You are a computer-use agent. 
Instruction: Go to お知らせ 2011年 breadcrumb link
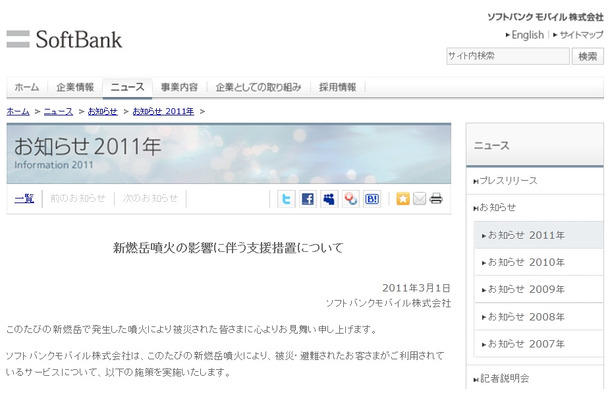pyautogui.click(x=163, y=112)
